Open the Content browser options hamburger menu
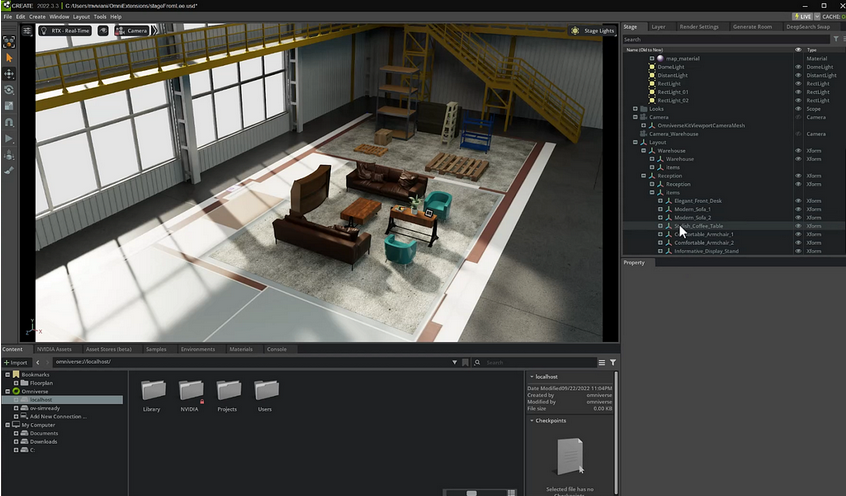The width and height of the screenshot is (846, 496). pos(602,362)
